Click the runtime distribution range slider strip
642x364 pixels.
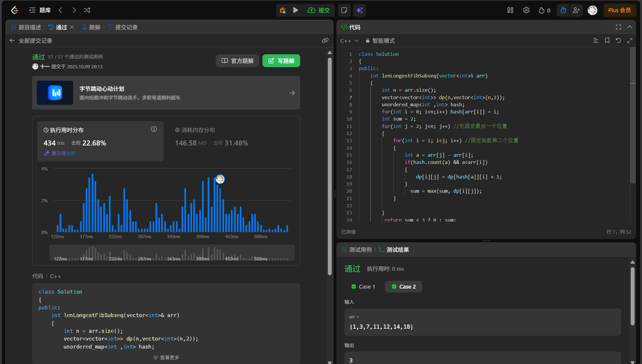tap(172, 253)
